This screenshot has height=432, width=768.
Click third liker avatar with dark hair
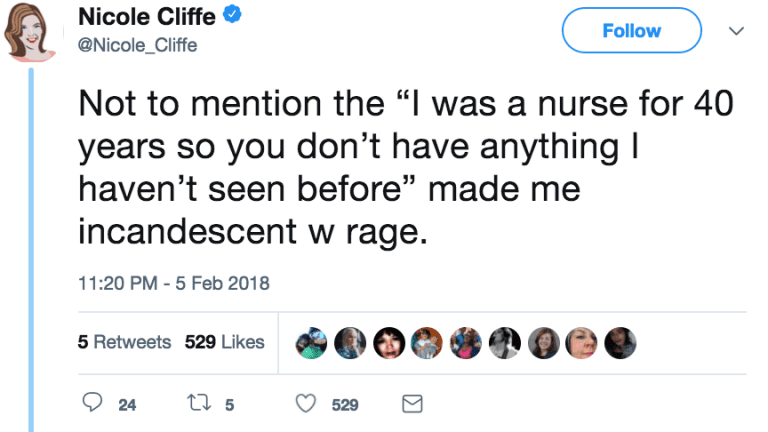[389, 343]
